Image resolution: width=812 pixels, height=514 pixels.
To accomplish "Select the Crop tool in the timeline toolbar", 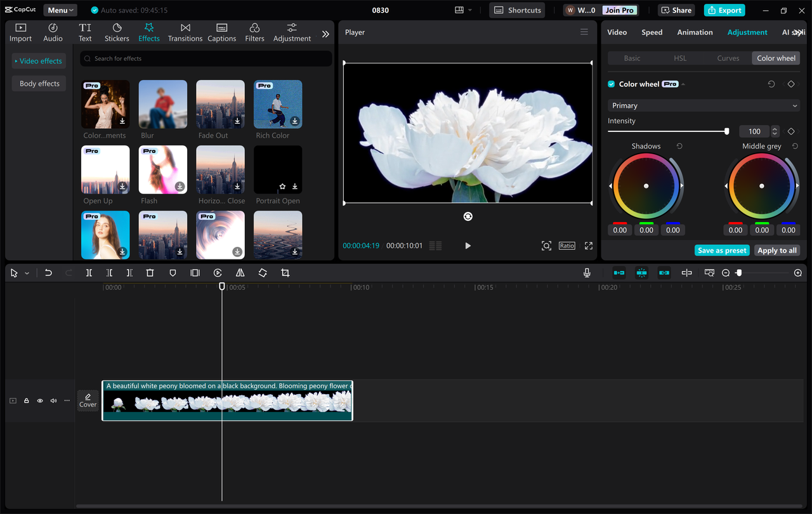I will (x=285, y=272).
